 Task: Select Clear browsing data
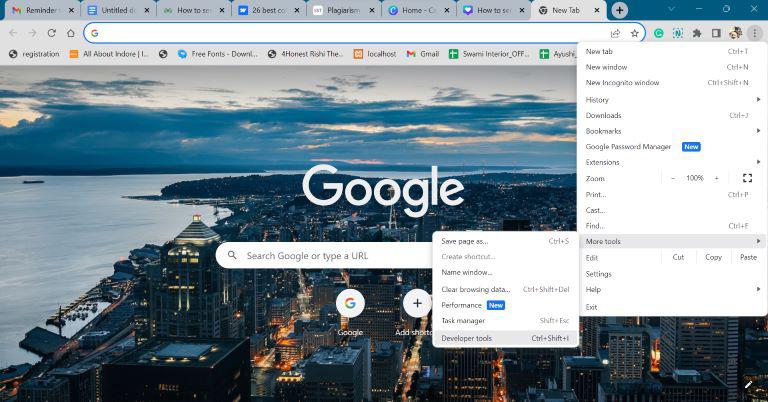[505, 289]
